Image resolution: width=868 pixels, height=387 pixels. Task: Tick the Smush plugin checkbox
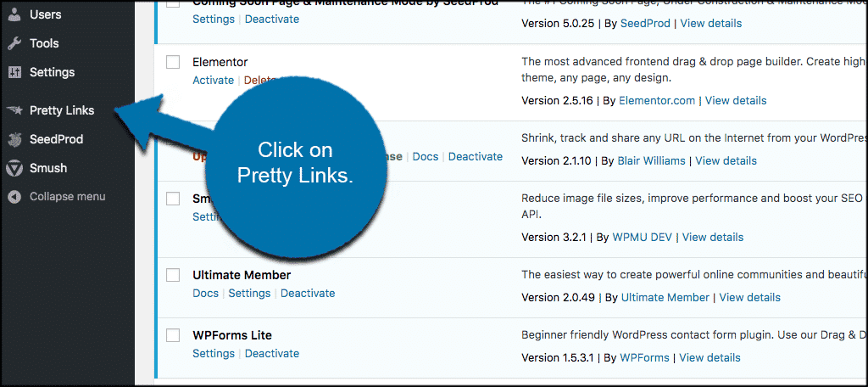[173, 199]
